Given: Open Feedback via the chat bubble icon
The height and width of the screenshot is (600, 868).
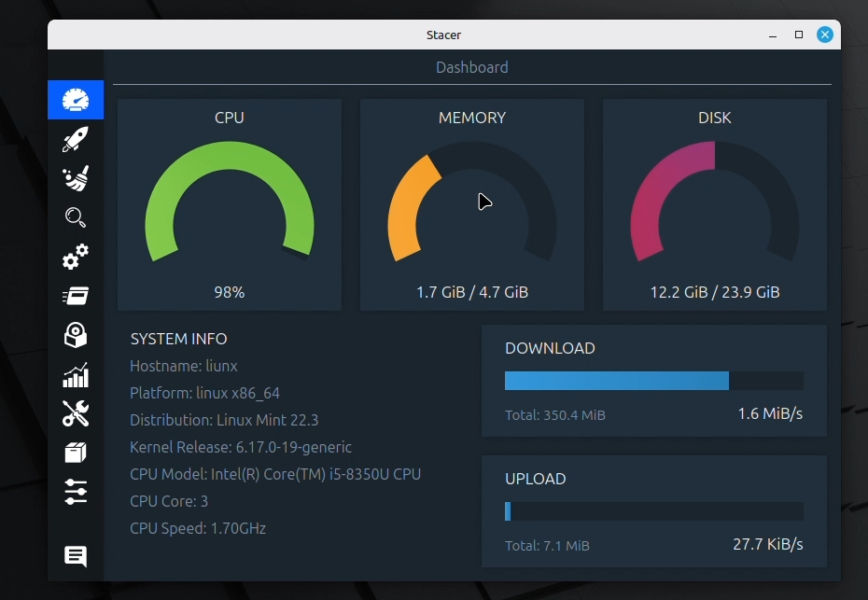Looking at the screenshot, I should tap(76, 556).
